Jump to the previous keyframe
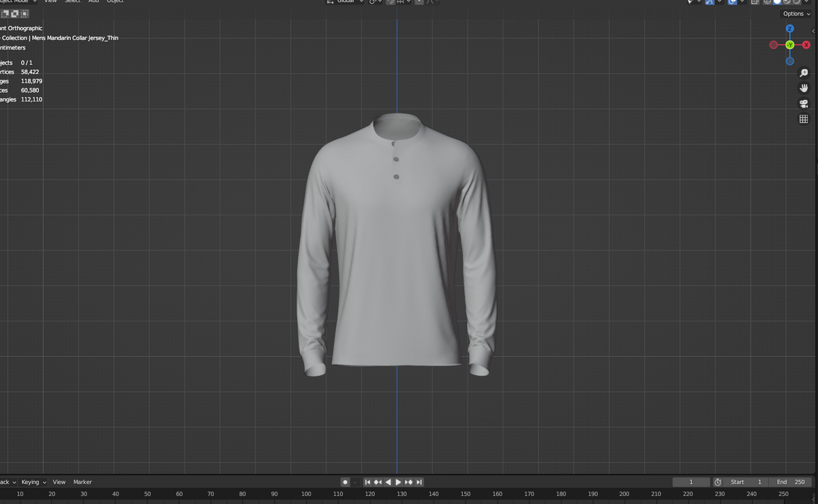This screenshot has width=818, height=504. tap(378, 482)
